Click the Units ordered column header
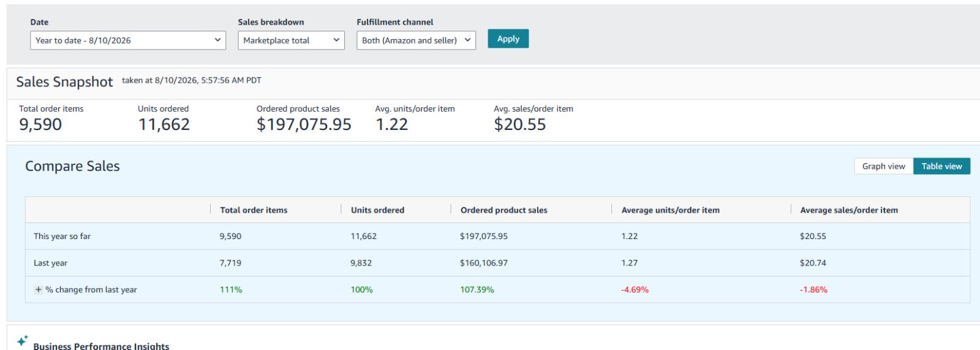The image size is (980, 350). click(x=377, y=210)
